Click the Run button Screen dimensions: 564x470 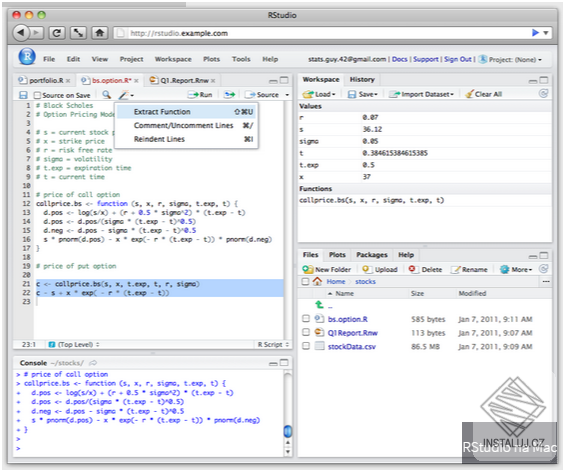point(200,95)
